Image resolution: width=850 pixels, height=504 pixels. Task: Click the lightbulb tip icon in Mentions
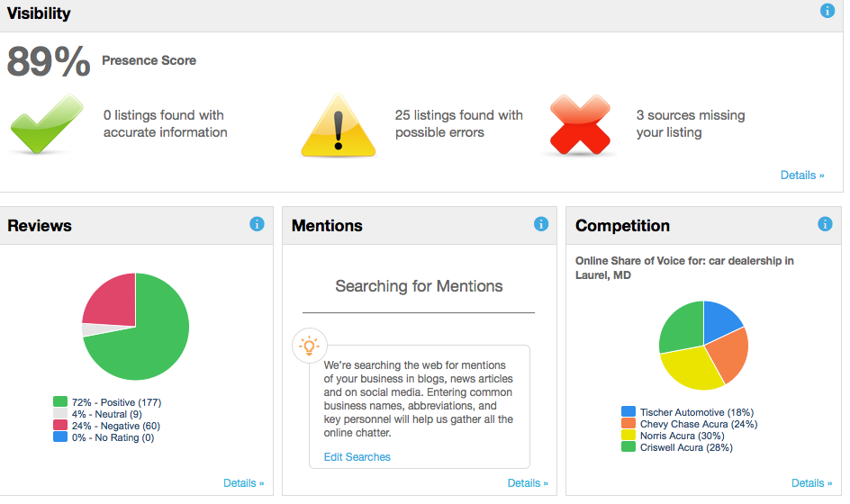click(x=310, y=346)
